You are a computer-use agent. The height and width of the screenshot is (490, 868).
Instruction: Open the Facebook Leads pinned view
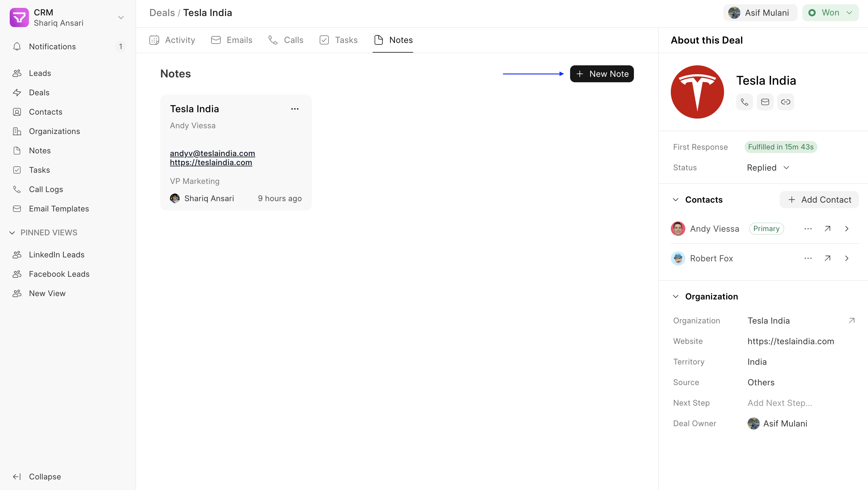coord(68,274)
